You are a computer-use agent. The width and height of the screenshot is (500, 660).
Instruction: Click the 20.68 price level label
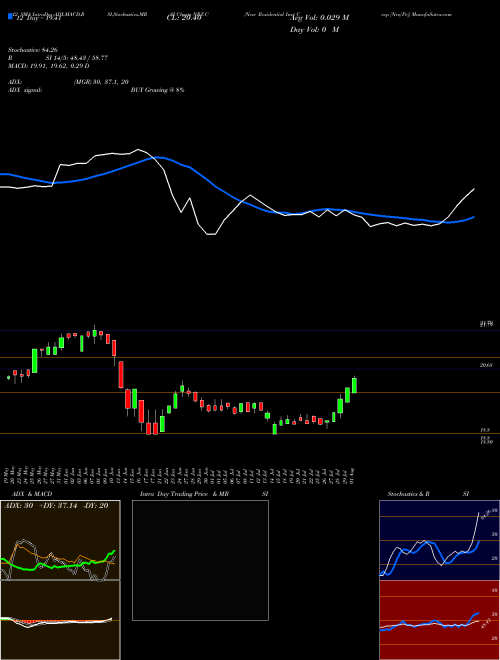(x=486, y=365)
